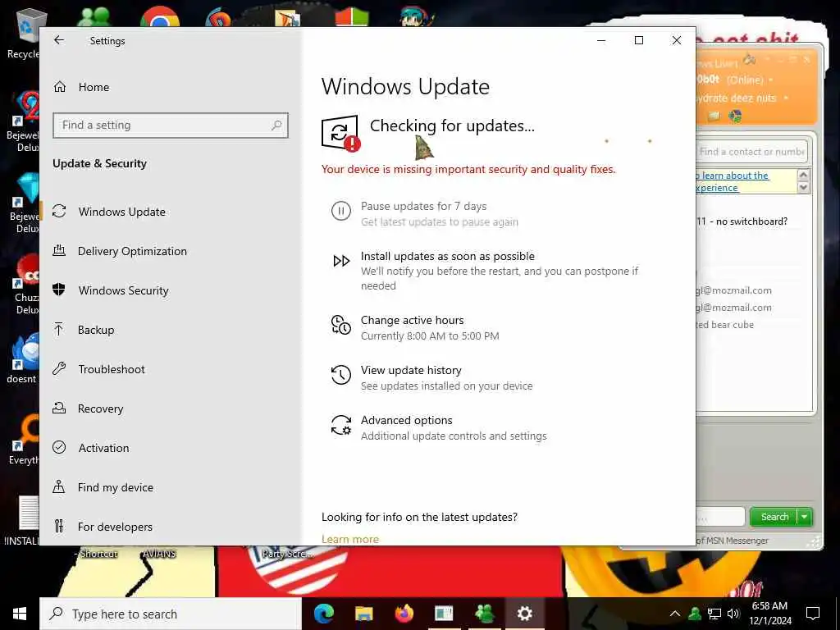840x630 pixels.
Task: Click the clock icon for Change active hours
Action: click(x=341, y=325)
